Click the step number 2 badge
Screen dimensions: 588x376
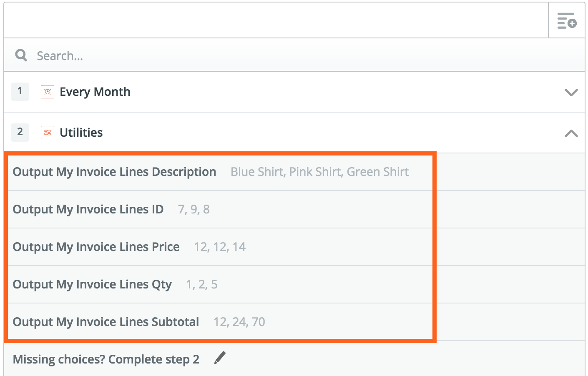[x=20, y=132]
